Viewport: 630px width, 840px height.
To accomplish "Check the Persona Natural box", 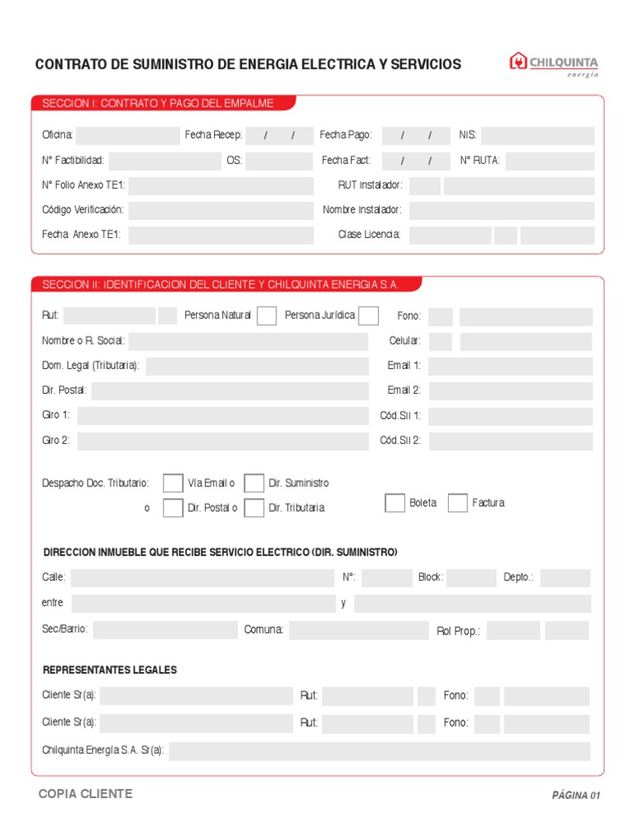I will coord(267,316).
